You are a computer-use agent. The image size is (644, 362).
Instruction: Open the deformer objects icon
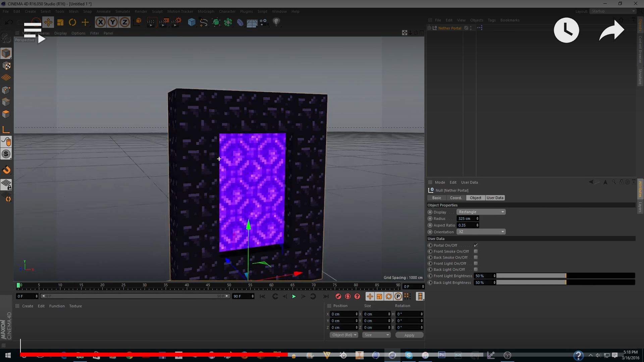pyautogui.click(x=240, y=22)
